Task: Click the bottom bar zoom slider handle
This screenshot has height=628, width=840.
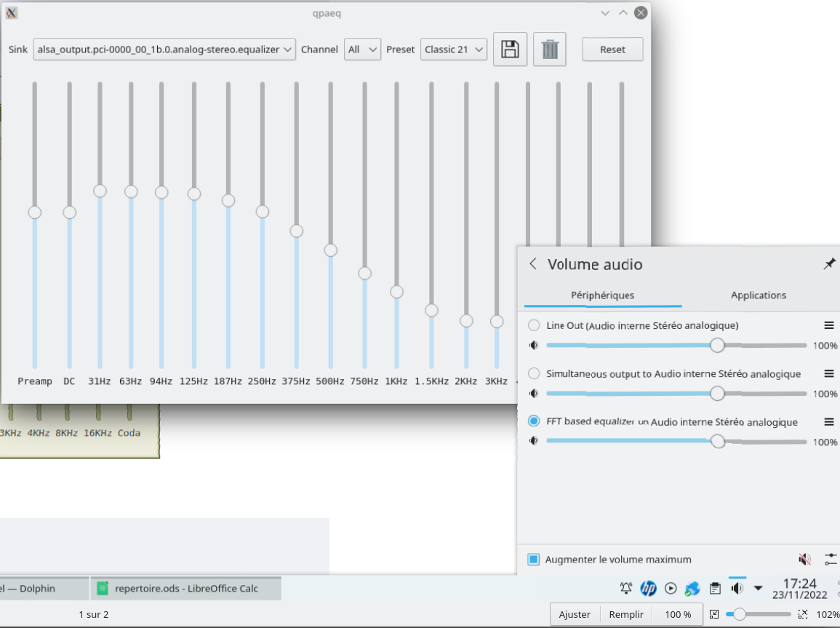Action: [x=740, y=614]
